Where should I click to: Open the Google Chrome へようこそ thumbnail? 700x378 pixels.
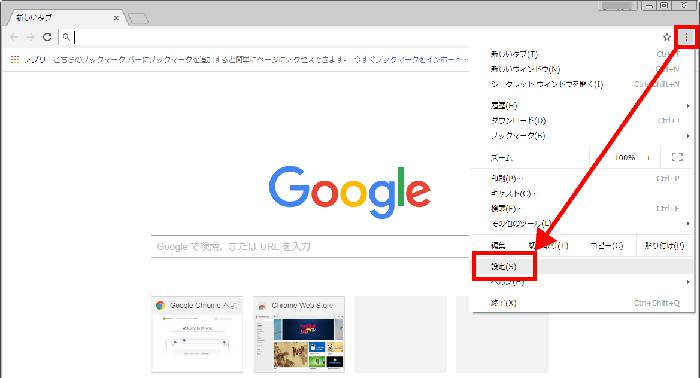coord(197,334)
